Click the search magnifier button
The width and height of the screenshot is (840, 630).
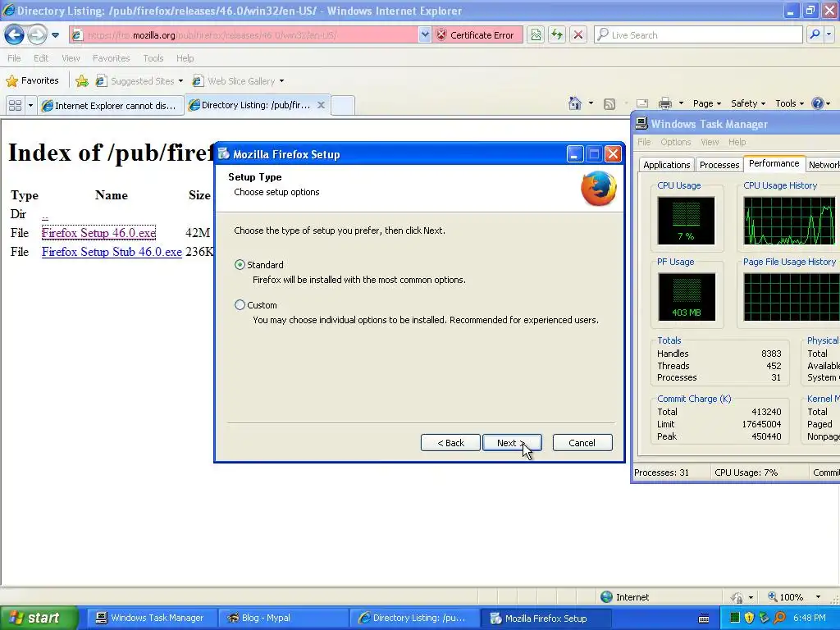815,34
